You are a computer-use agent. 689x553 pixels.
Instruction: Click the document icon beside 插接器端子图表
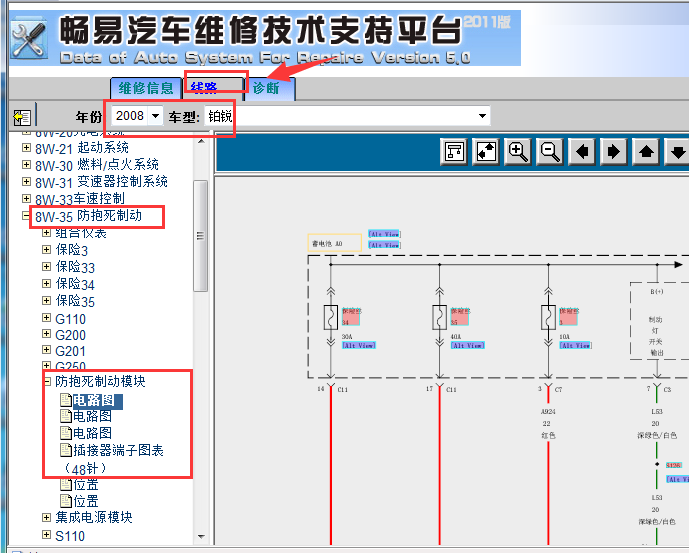click(x=66, y=451)
